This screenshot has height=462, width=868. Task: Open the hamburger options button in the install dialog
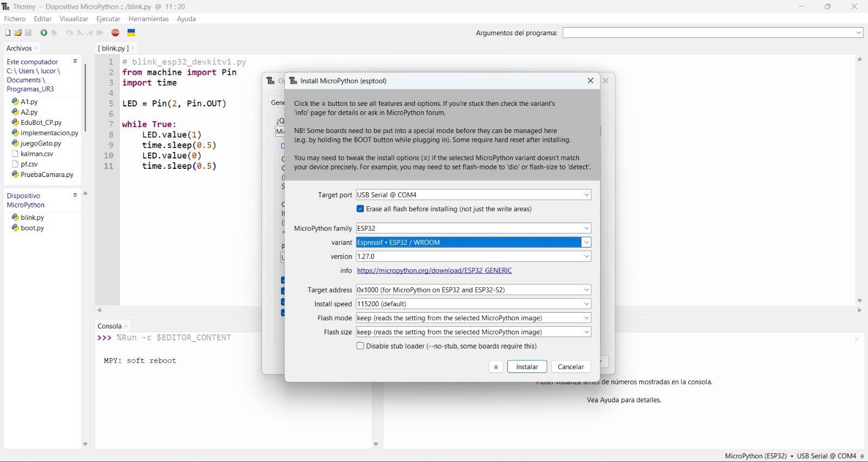pos(496,367)
